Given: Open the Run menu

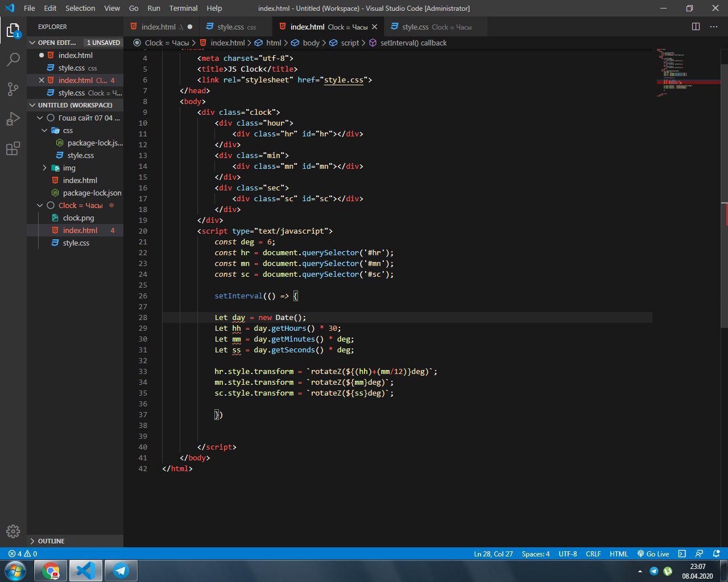Looking at the screenshot, I should [x=154, y=8].
